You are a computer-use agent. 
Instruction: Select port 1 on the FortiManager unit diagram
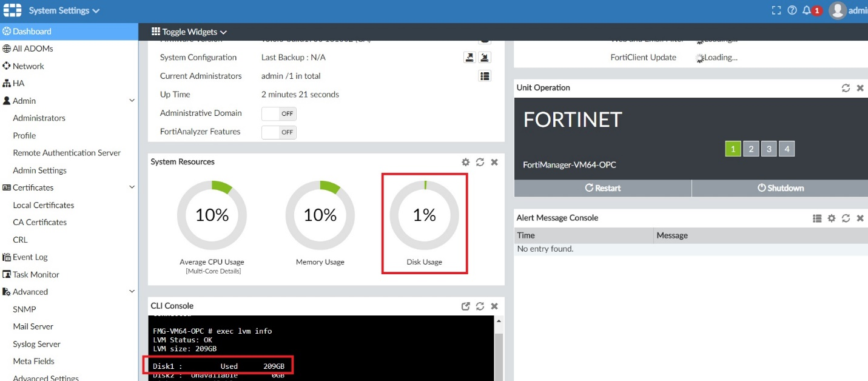click(x=733, y=149)
